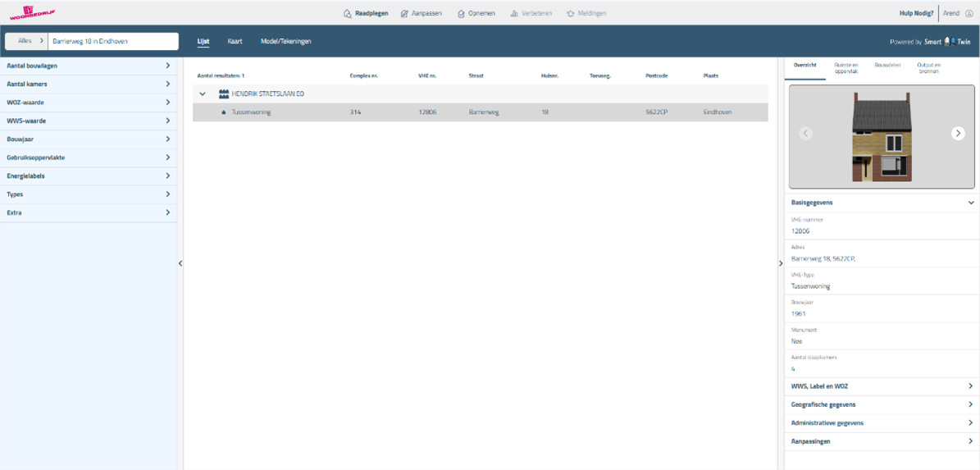Expand WWS, Label en WOZ section

[882, 386]
